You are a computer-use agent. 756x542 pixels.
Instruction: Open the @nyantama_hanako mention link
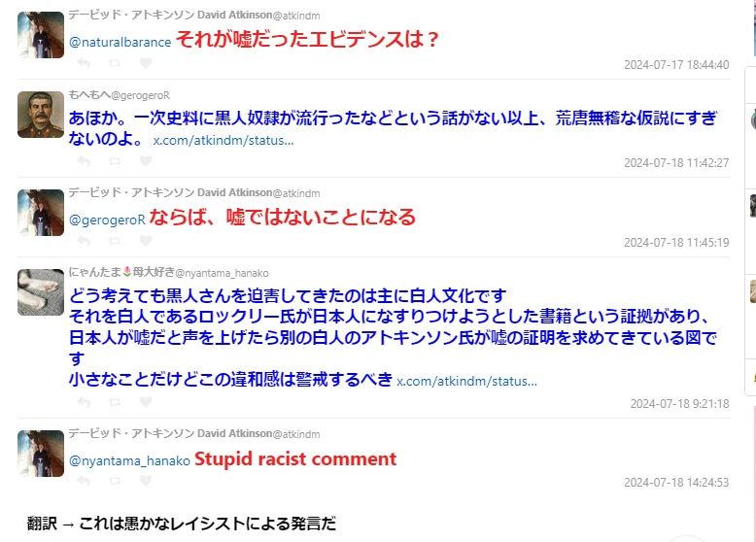129,461
